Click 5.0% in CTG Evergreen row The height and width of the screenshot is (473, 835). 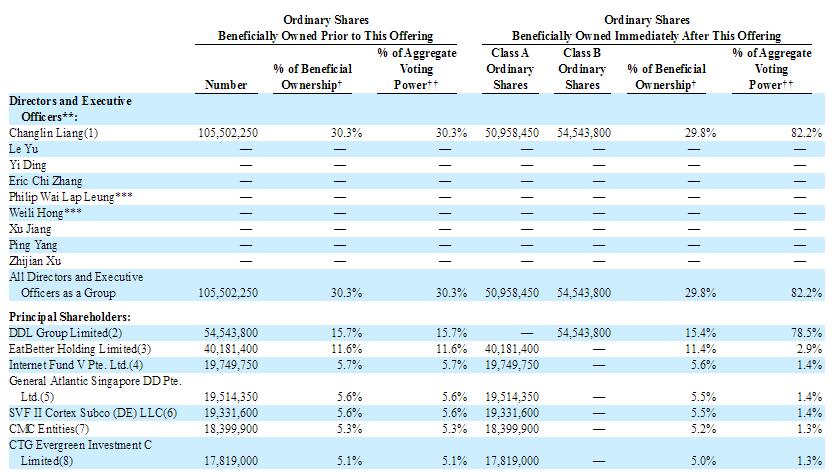(703, 461)
